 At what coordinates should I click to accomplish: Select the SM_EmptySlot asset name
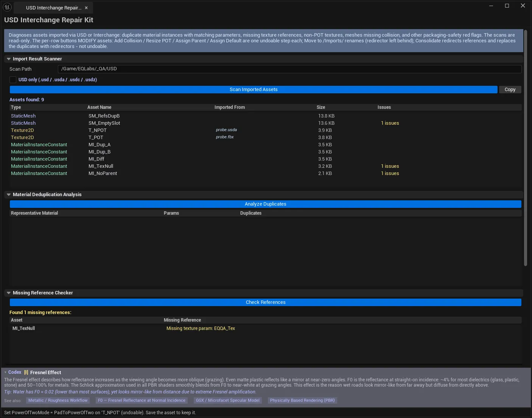104,123
